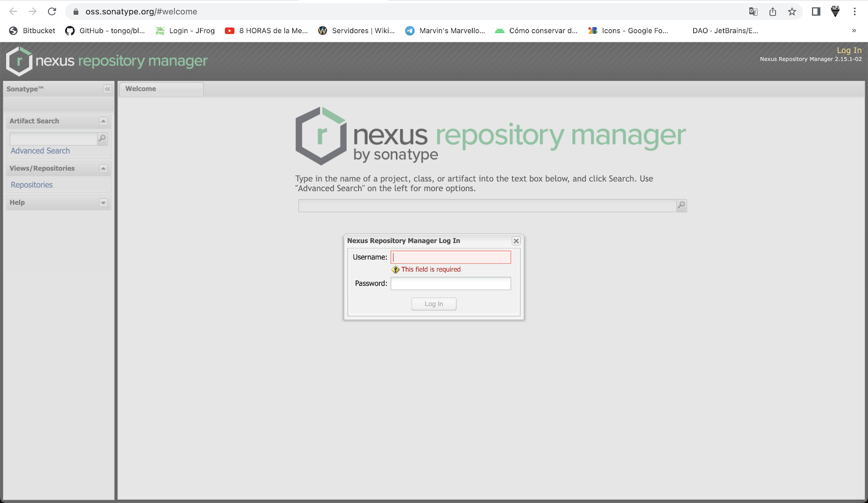The width and height of the screenshot is (868, 503).
Task: Click the Nexus Repository Manager 2.15.1-02 version text
Action: tap(810, 59)
